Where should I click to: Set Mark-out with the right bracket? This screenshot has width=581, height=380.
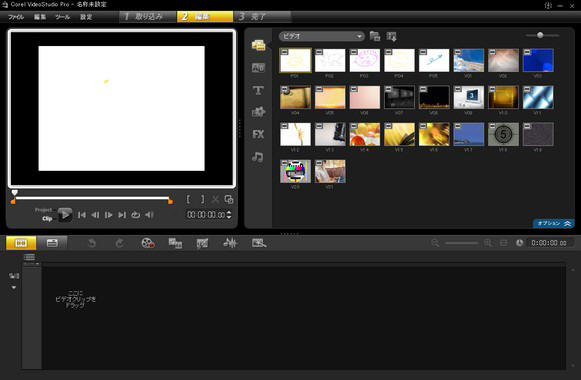pyautogui.click(x=202, y=200)
